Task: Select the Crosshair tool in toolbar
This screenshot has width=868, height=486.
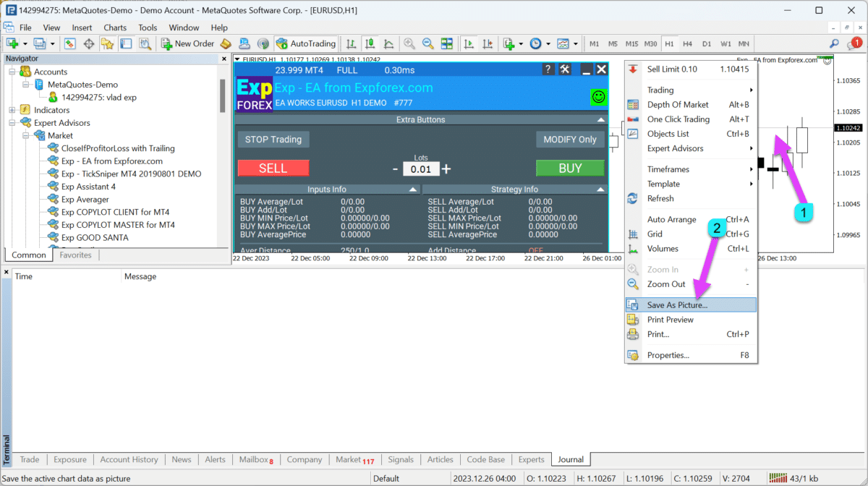Action: [89, 43]
